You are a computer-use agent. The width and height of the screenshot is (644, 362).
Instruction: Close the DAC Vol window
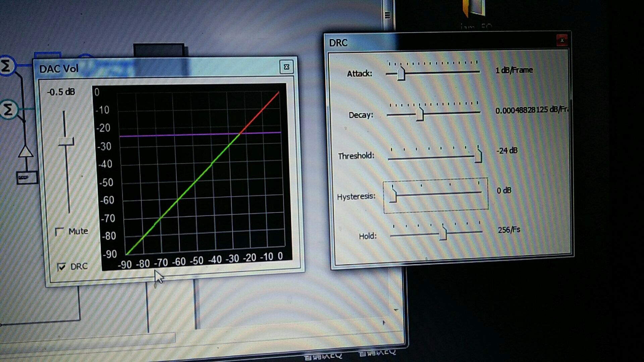coord(286,67)
